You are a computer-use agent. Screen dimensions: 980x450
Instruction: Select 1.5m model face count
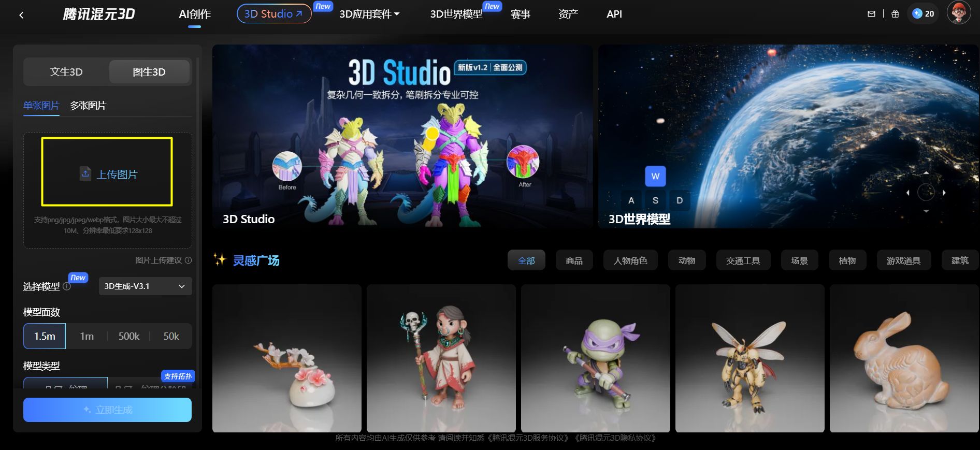45,336
